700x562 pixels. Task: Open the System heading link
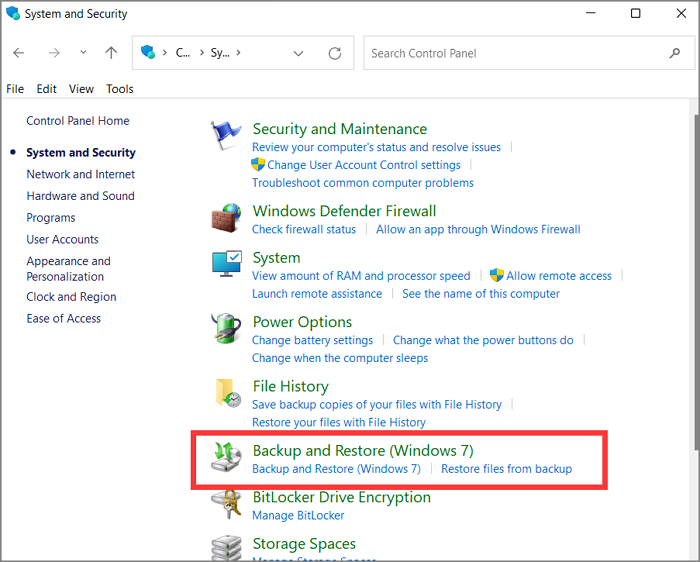[x=276, y=258]
